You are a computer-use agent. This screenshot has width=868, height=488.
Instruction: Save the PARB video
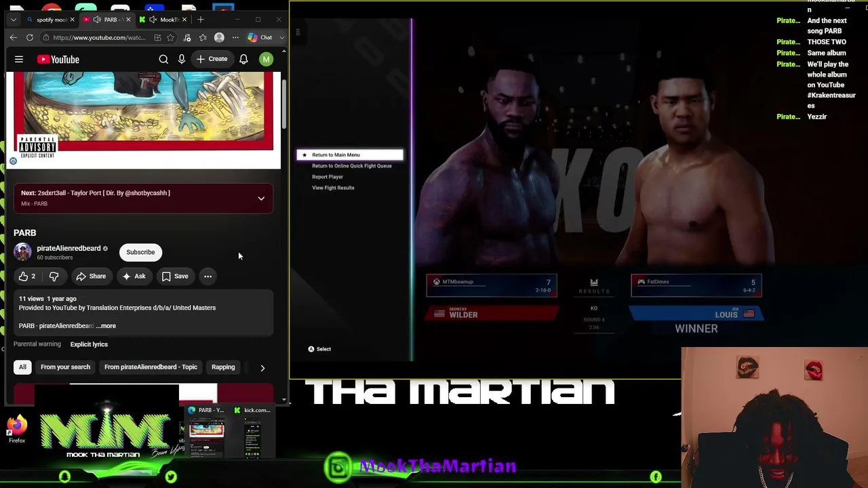coord(175,277)
